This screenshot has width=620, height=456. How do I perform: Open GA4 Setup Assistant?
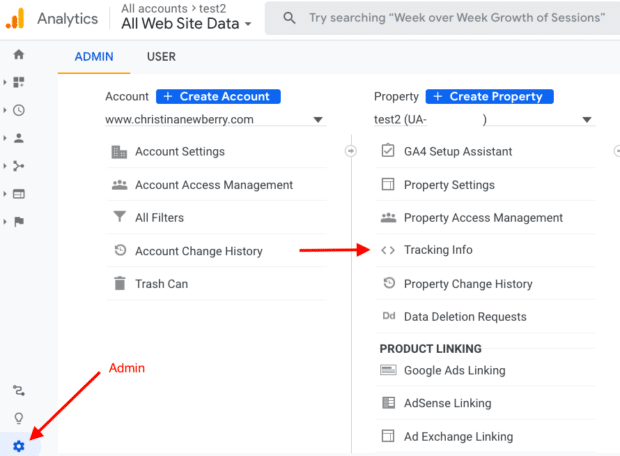click(457, 152)
